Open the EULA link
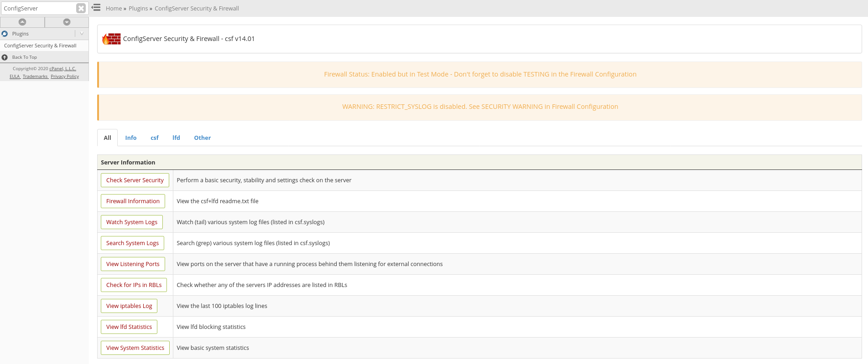This screenshot has height=364, width=868. click(15, 77)
